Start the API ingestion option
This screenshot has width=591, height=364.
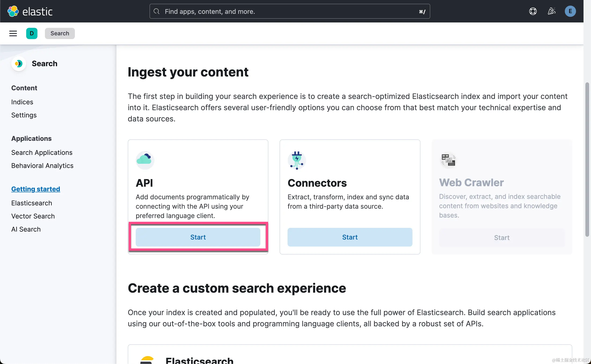click(198, 237)
